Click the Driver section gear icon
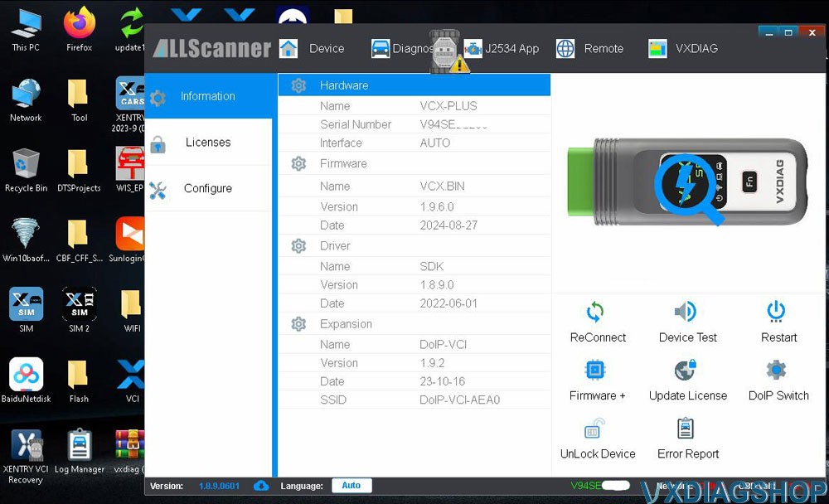 [298, 246]
